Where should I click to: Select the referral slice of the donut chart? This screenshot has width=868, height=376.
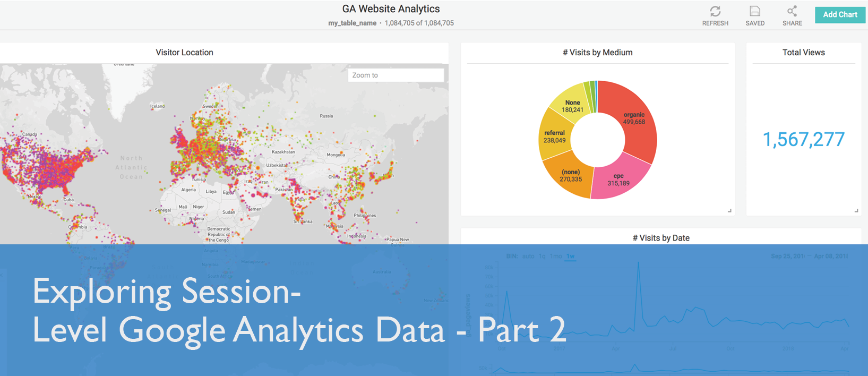tap(554, 136)
